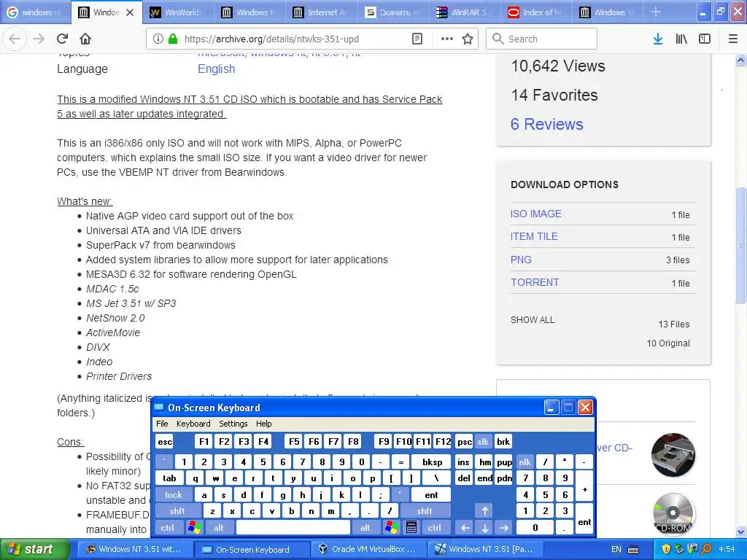Click the EN language indicator in taskbar
Viewport: 747px width, 560px height.
616,550
